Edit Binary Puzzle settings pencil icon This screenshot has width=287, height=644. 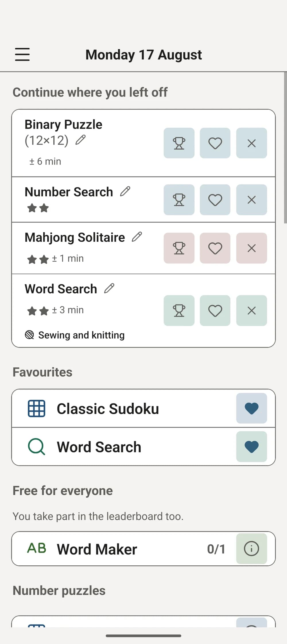pyautogui.click(x=80, y=140)
